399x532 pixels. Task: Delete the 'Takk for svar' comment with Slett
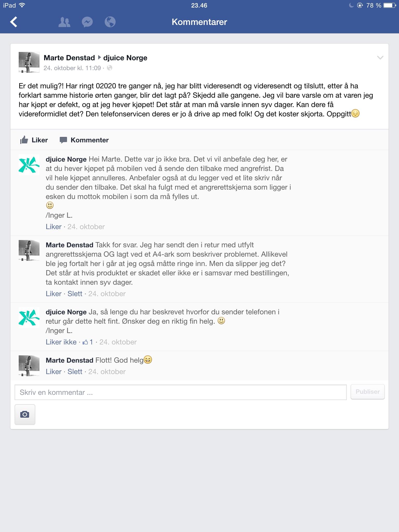pos(75,294)
